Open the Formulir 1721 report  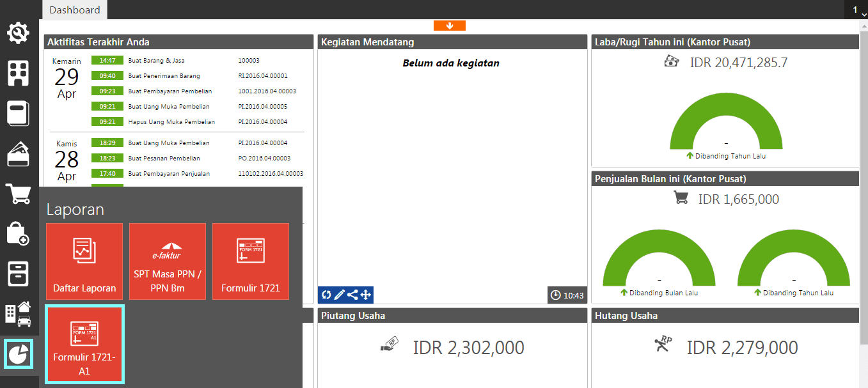[x=250, y=261]
